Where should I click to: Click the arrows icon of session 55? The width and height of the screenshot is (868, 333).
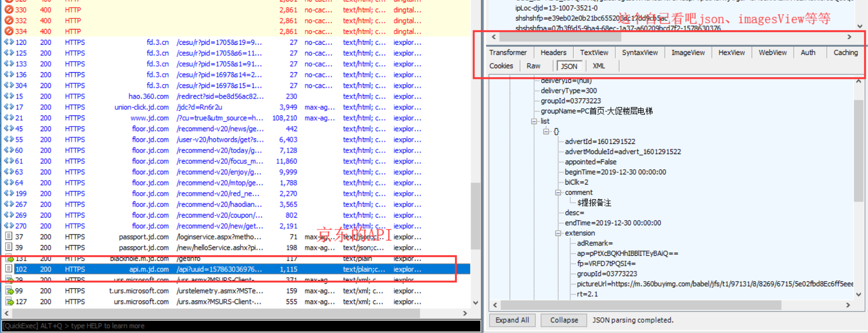(9, 139)
